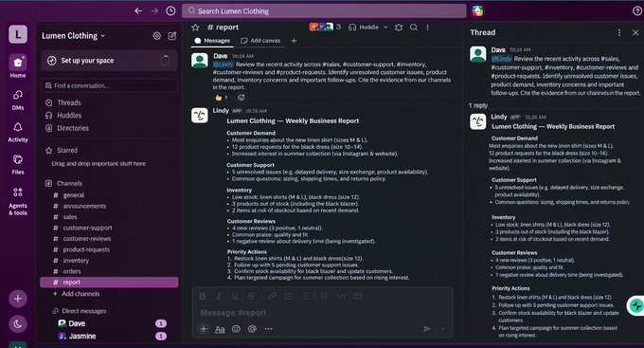
Task: Collapse the Starred section
Action: [62, 150]
